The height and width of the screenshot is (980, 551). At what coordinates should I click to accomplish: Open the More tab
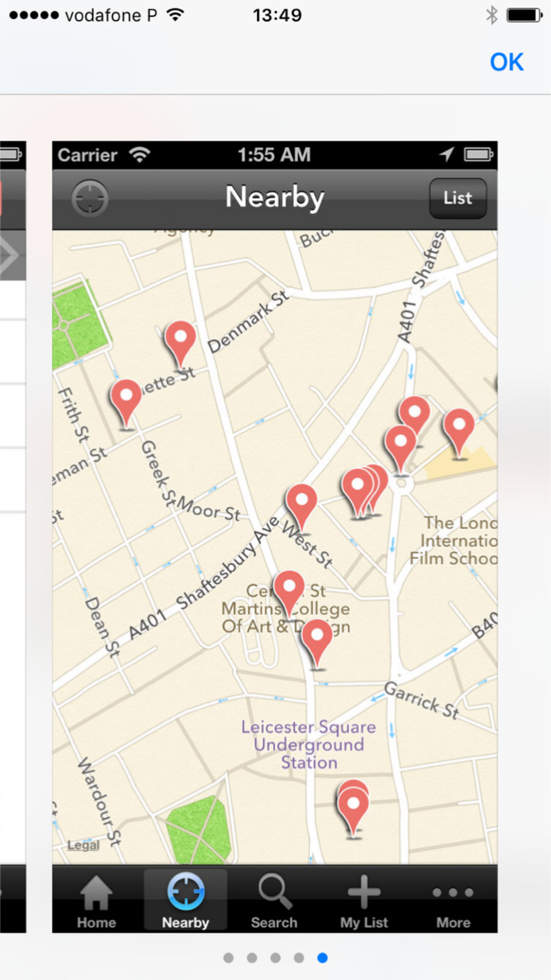(452, 902)
